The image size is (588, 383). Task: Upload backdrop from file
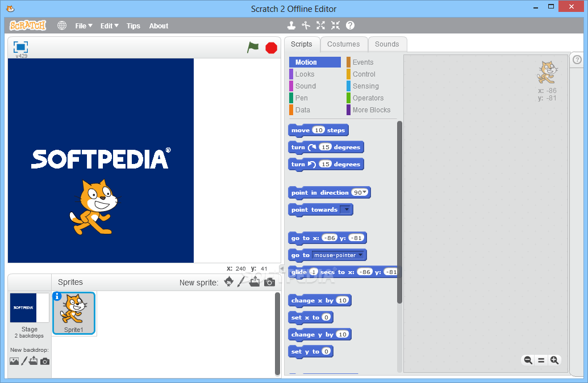click(34, 361)
